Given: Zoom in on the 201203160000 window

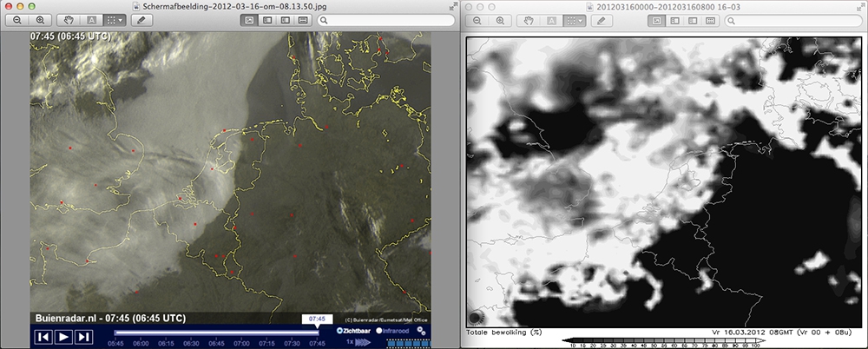Looking at the screenshot, I should click(500, 21).
